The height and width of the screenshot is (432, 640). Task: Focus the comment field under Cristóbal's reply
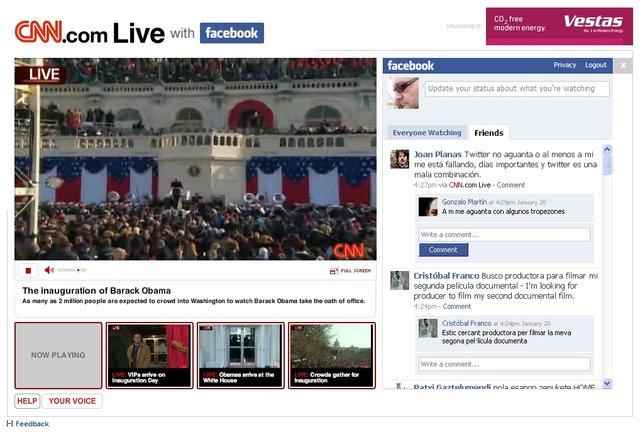tap(504, 364)
